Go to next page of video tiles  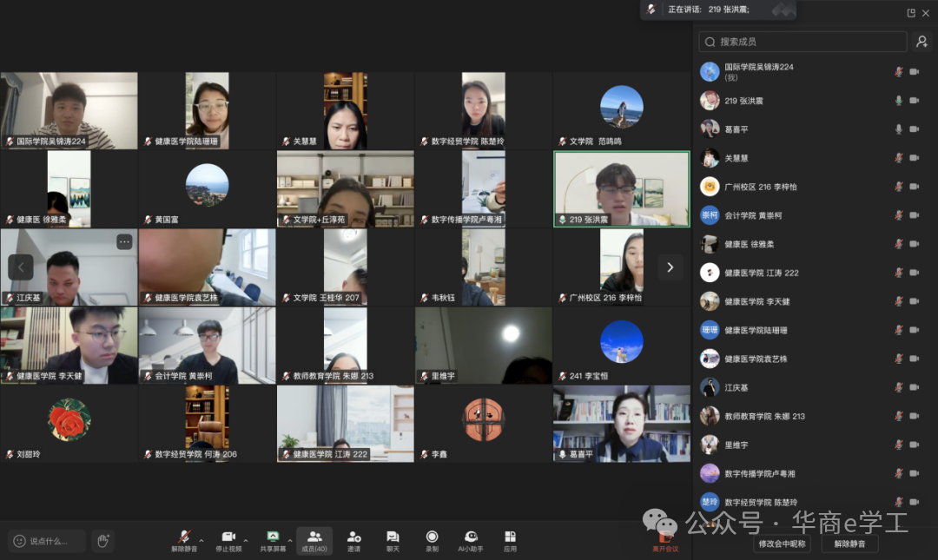click(670, 267)
